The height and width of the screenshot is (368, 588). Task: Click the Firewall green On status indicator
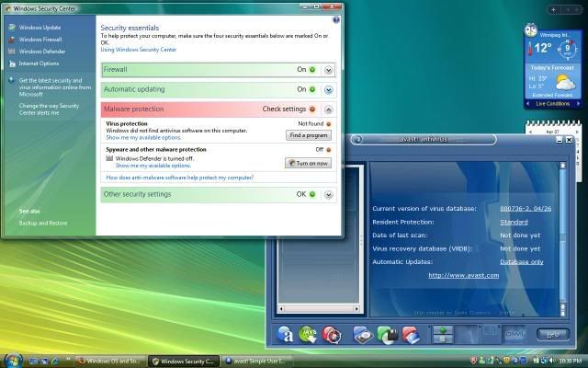pos(312,70)
